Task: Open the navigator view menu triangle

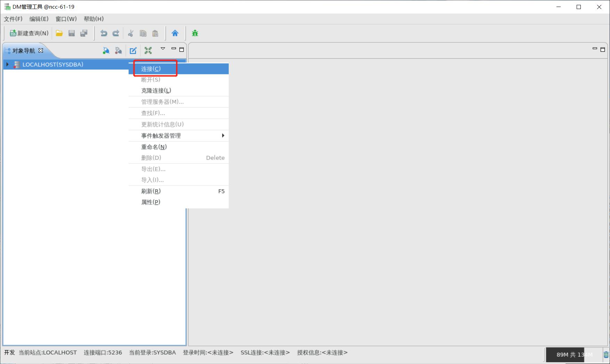Action: [163, 49]
